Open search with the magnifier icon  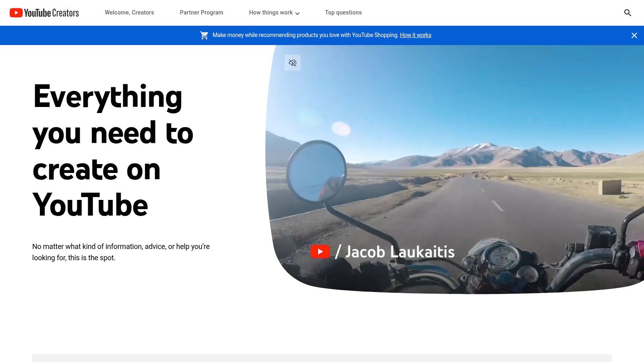pos(627,12)
